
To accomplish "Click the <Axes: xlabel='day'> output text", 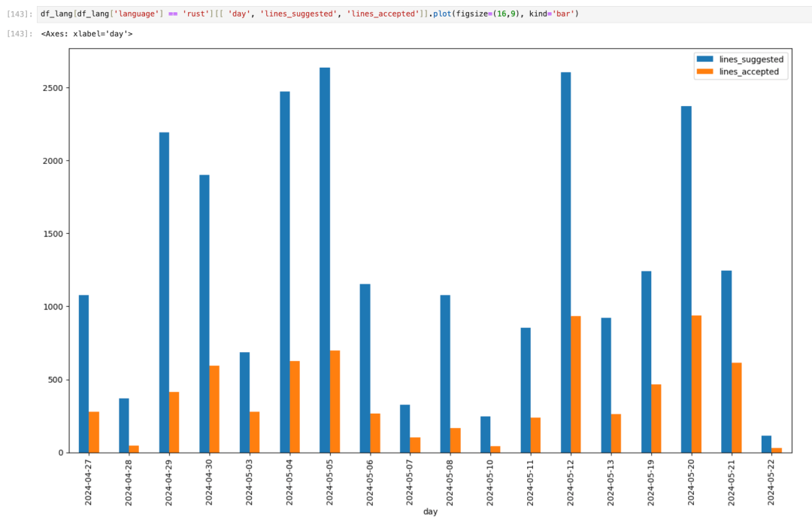I will 86,34.
